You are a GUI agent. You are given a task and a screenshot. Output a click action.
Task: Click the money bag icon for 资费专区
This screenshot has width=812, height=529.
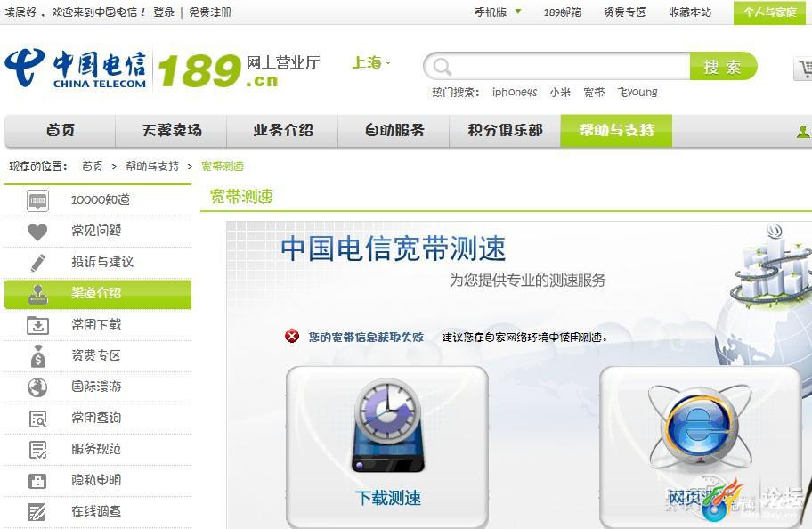pyautogui.click(x=37, y=356)
